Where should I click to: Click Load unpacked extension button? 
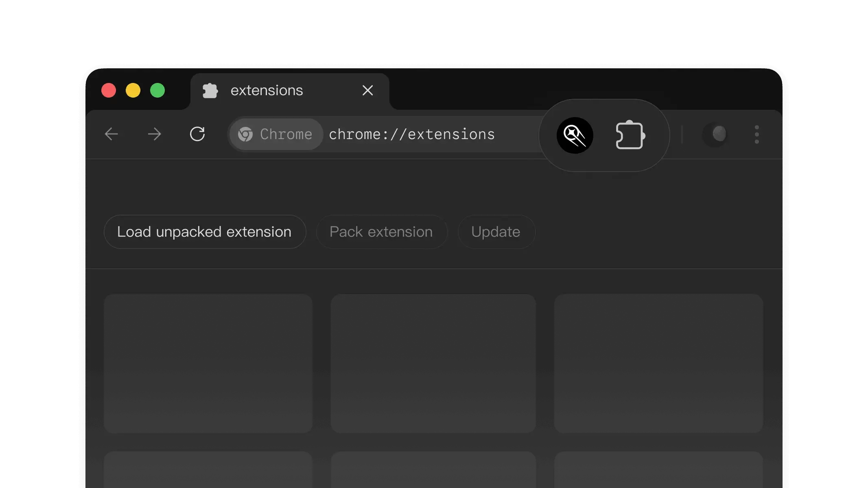[205, 232]
